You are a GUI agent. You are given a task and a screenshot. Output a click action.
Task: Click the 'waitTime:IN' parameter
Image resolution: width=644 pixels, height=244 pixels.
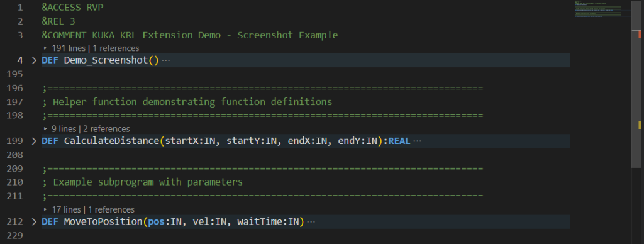(x=268, y=222)
